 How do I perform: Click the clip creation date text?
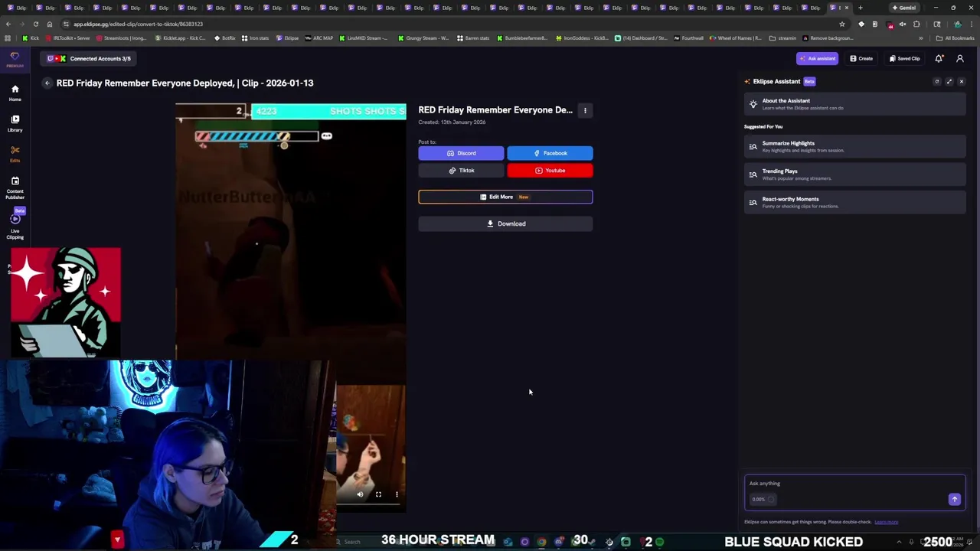(452, 122)
